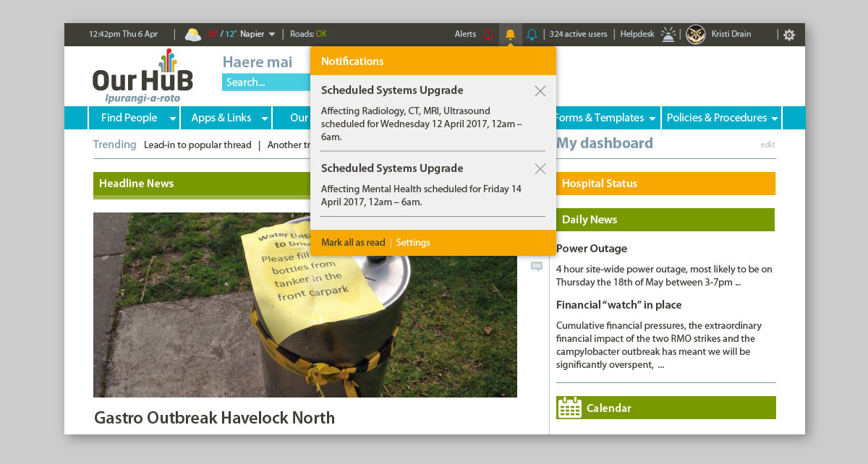Click the Search input field
This screenshot has height=464, width=868.
coord(266,82)
